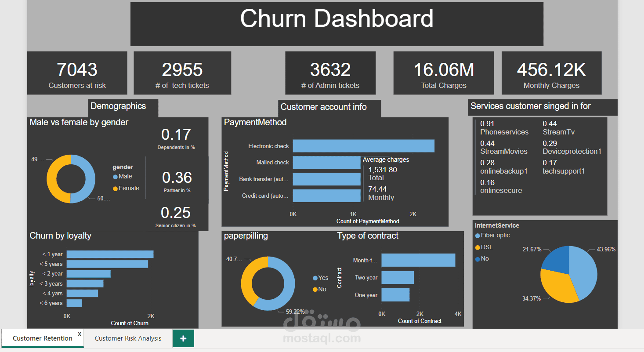Click the 0.25 Senior citizen card

pyautogui.click(x=176, y=217)
